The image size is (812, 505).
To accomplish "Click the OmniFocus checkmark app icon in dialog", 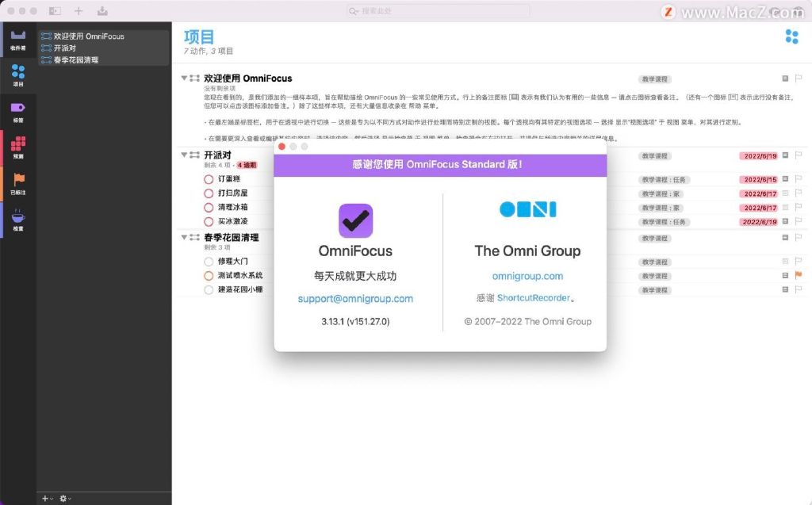I will pyautogui.click(x=356, y=220).
